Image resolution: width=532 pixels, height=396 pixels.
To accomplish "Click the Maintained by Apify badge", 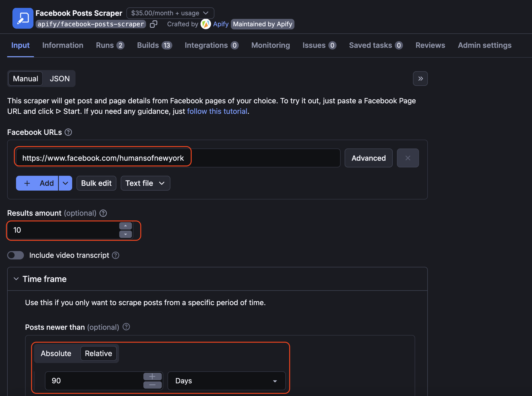I will (x=262, y=24).
